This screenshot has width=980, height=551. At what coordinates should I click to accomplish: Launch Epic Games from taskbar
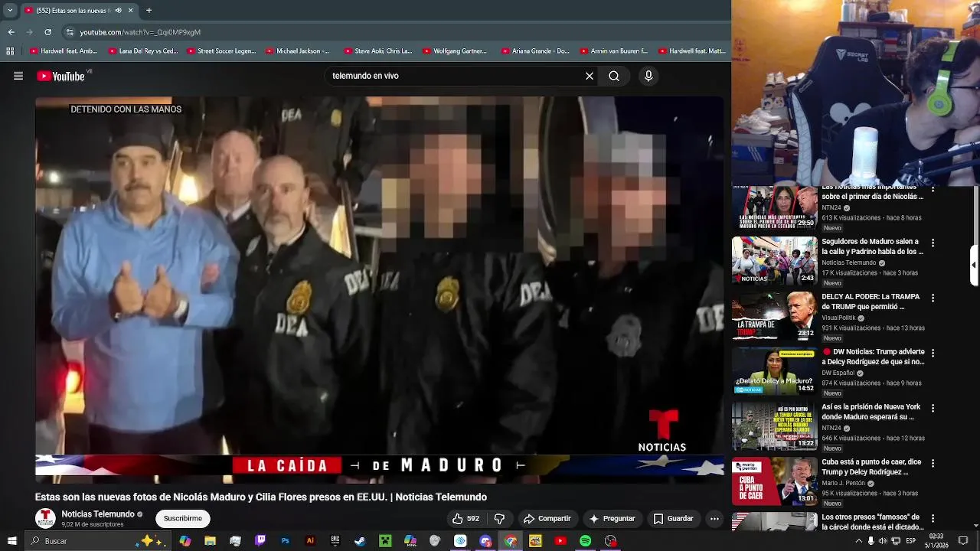(335, 541)
